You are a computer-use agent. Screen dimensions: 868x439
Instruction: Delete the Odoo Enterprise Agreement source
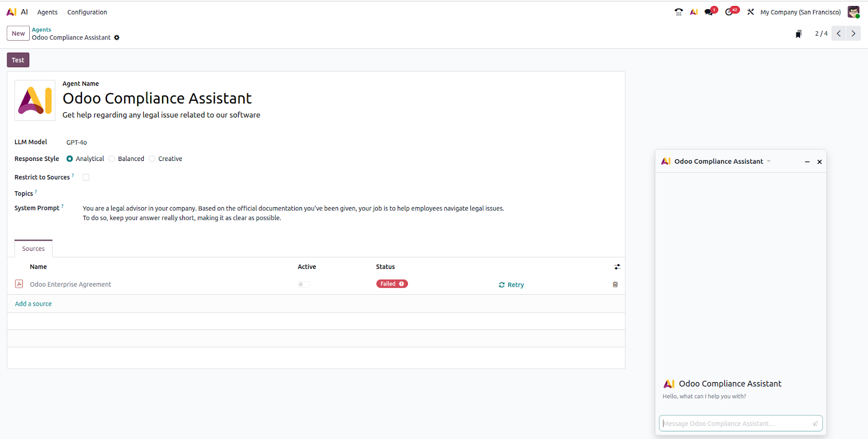click(615, 285)
